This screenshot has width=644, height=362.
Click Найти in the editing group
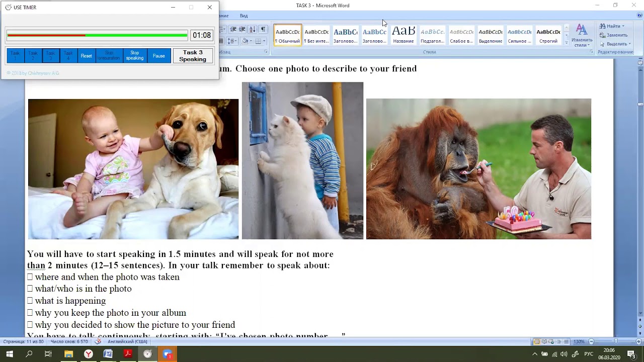pyautogui.click(x=612, y=26)
